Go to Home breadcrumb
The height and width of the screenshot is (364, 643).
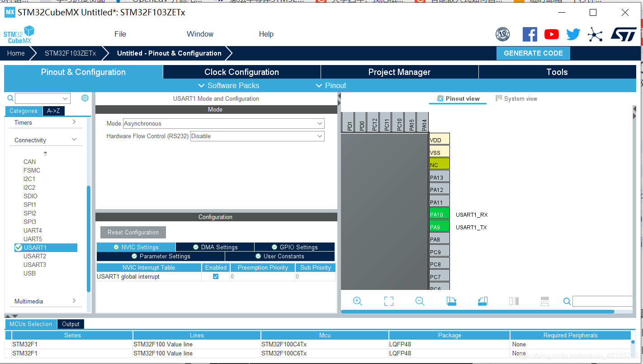16,53
